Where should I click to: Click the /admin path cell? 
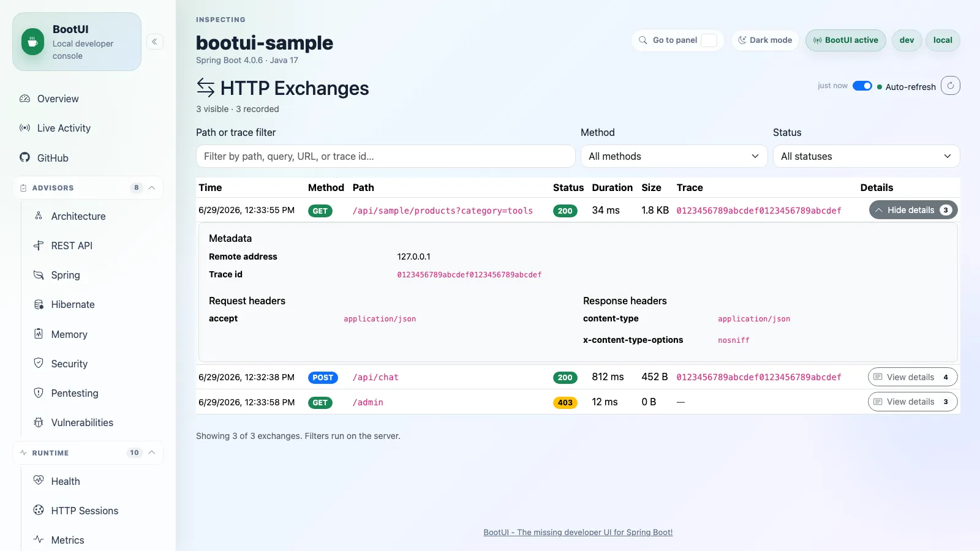(x=368, y=402)
